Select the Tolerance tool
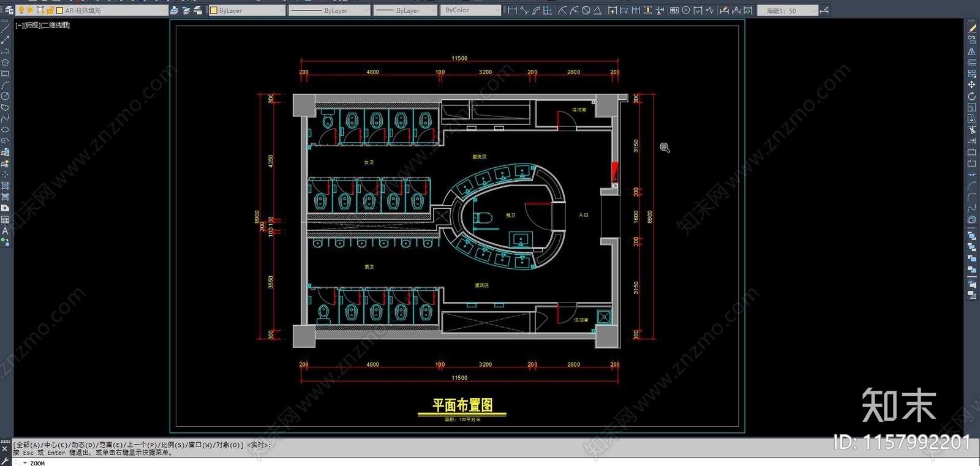Viewport: 980px width, 466px height. click(674, 10)
